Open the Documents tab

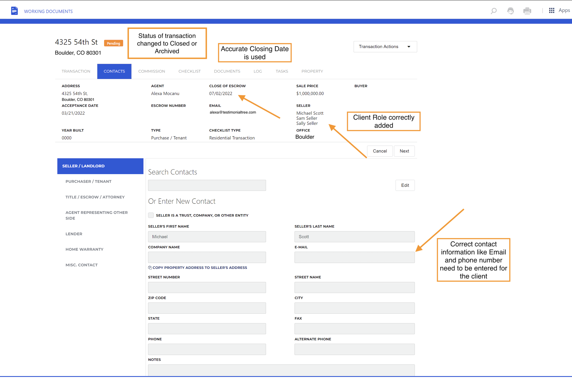[x=227, y=71]
